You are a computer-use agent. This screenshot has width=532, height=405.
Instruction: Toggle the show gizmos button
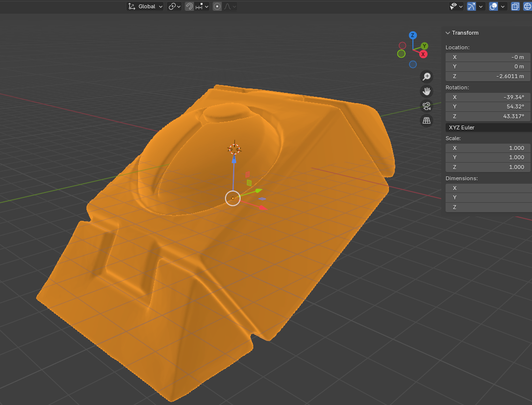point(471,6)
